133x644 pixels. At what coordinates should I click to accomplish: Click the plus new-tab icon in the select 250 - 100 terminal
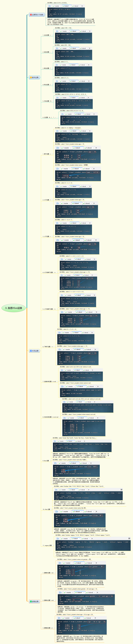point(89,48)
